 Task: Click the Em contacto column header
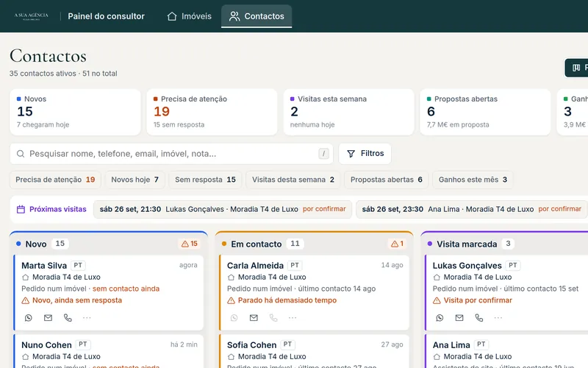pos(315,244)
